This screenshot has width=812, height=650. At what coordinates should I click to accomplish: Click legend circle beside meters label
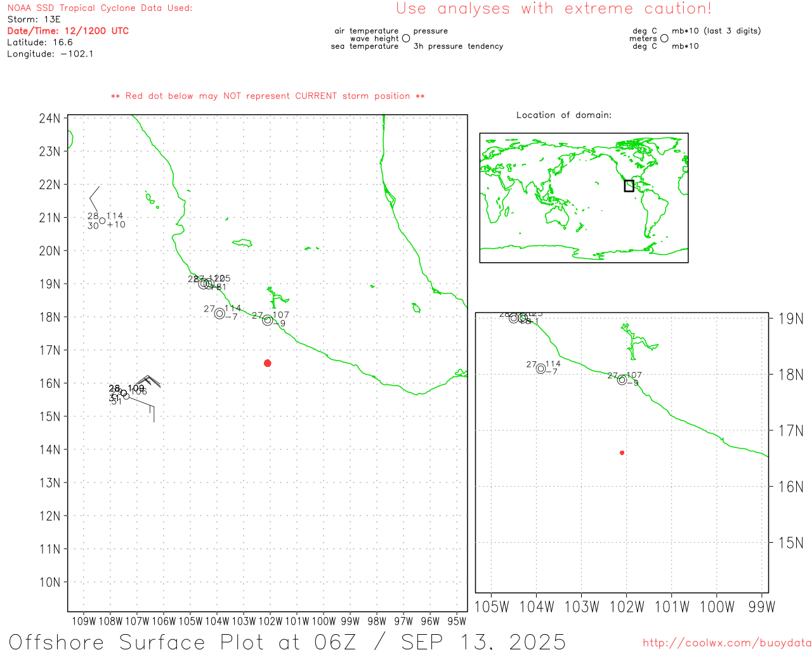click(x=664, y=38)
